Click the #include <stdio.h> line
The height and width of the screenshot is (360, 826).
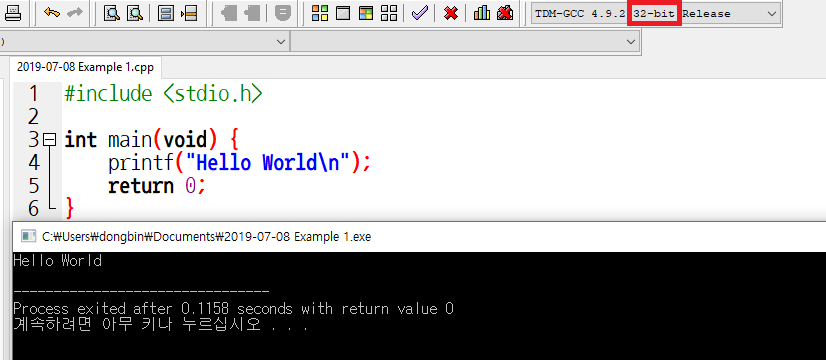coord(163,94)
